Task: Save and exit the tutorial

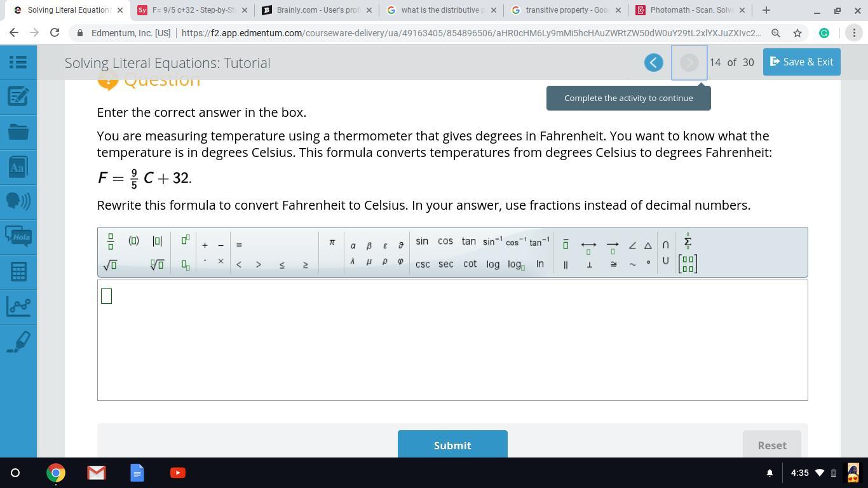Action: (x=802, y=62)
